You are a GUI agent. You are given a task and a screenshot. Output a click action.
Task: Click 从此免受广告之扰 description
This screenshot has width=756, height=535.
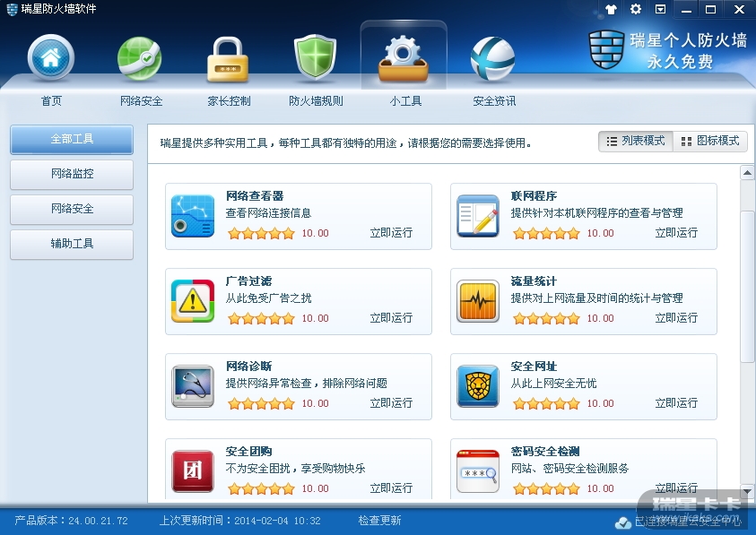coord(268,298)
